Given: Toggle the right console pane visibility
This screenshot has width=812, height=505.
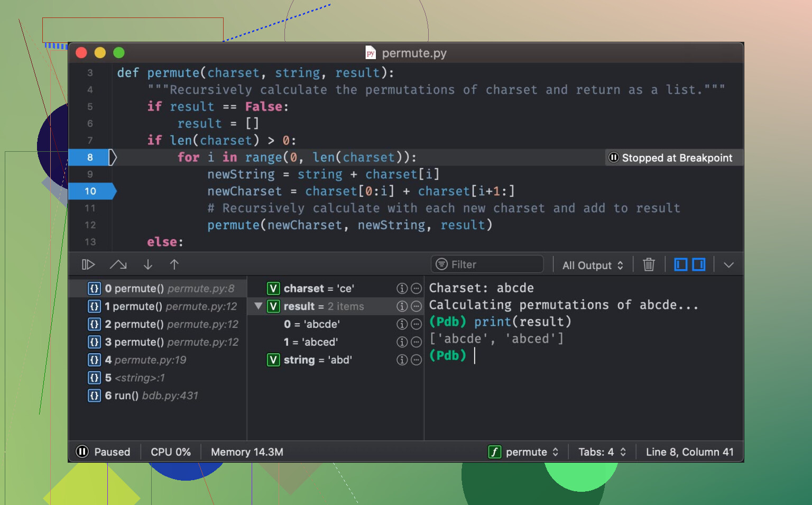Looking at the screenshot, I should [x=699, y=264].
